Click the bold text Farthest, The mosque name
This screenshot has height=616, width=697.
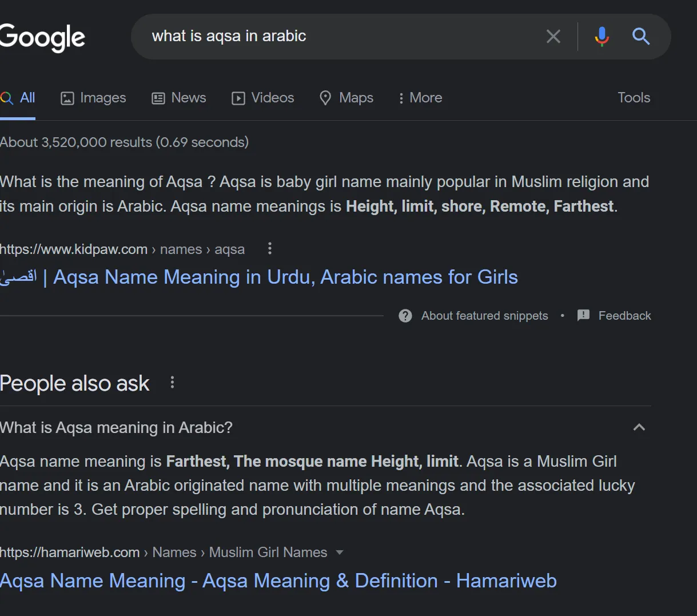click(267, 461)
